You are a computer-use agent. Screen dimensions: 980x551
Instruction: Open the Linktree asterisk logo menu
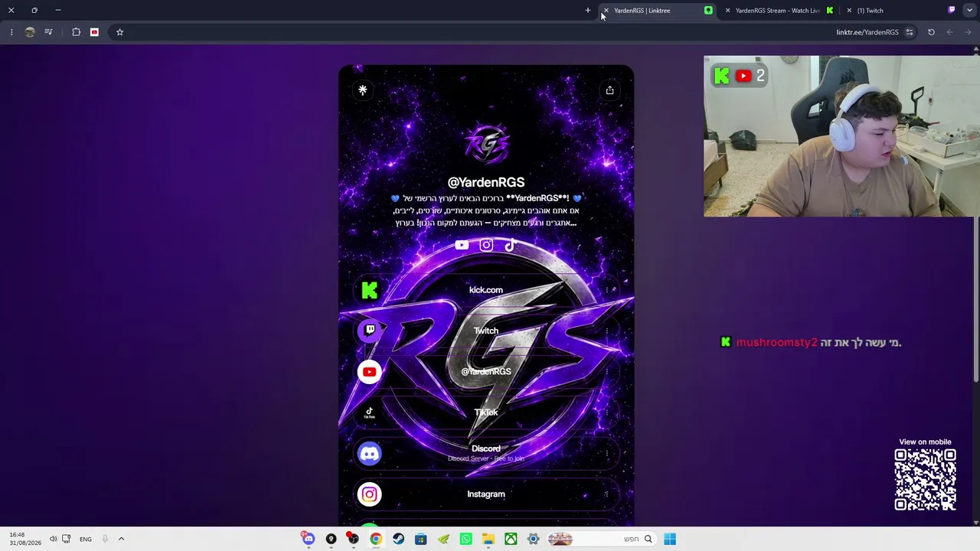(x=363, y=90)
